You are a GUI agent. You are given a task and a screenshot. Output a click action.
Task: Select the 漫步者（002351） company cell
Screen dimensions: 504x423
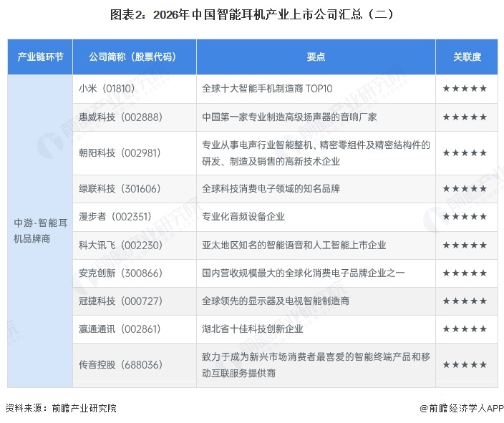[135, 217]
